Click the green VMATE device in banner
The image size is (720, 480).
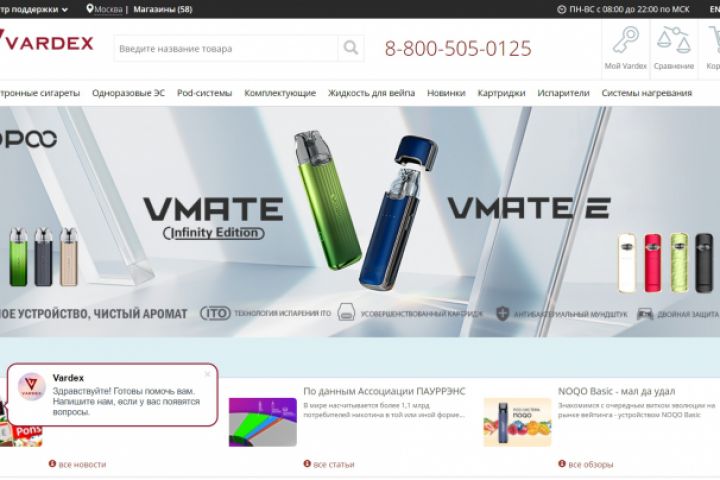327,200
